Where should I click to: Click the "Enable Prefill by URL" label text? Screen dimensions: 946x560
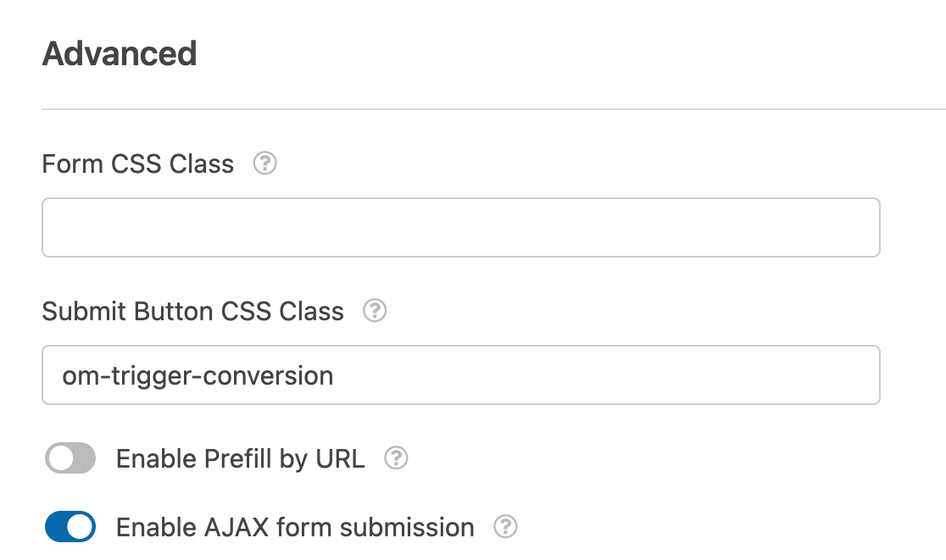(240, 459)
